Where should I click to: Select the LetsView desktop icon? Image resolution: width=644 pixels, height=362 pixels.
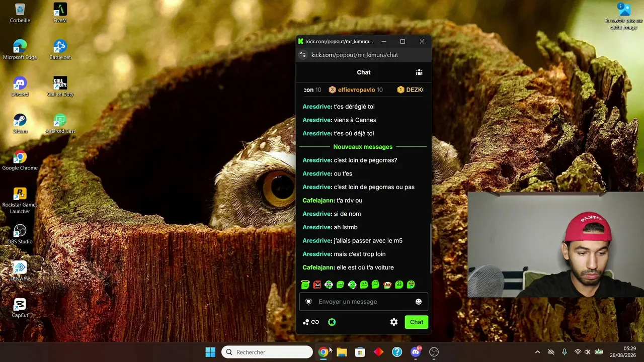pyautogui.click(x=20, y=271)
